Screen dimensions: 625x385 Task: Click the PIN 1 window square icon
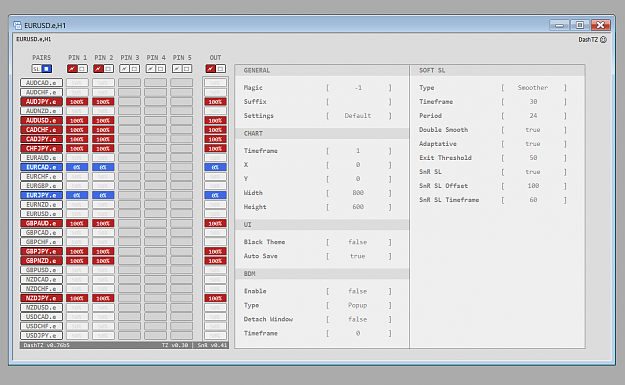tap(82, 69)
